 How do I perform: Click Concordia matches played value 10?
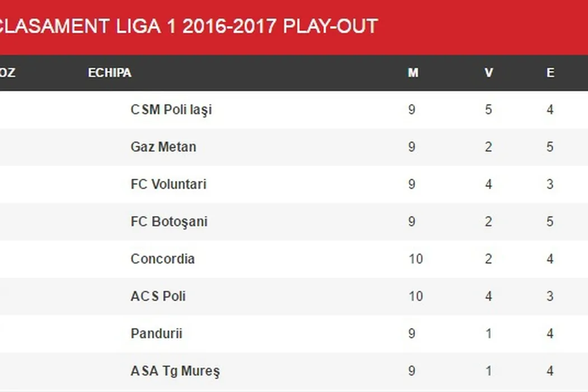pos(416,259)
